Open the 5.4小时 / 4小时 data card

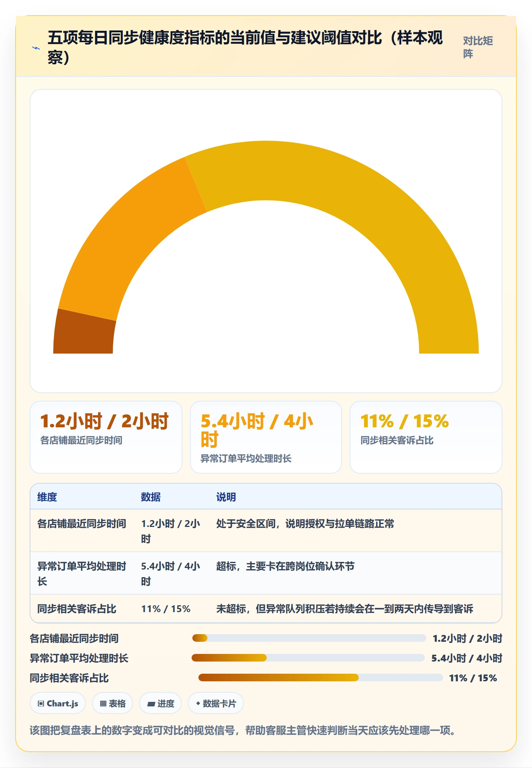click(x=266, y=437)
